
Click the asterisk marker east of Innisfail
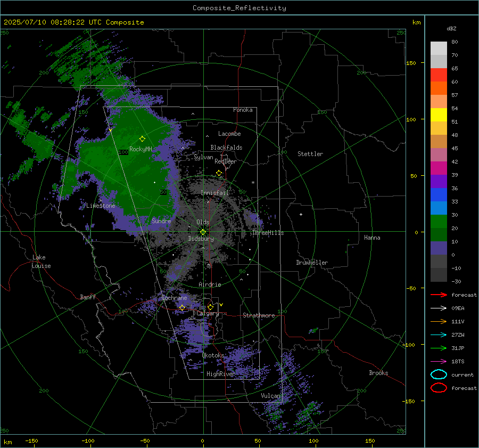click(253, 183)
